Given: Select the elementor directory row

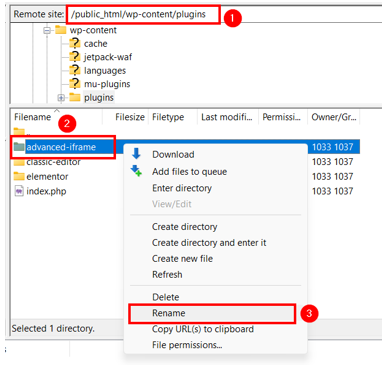Looking at the screenshot, I should (x=186, y=177).
